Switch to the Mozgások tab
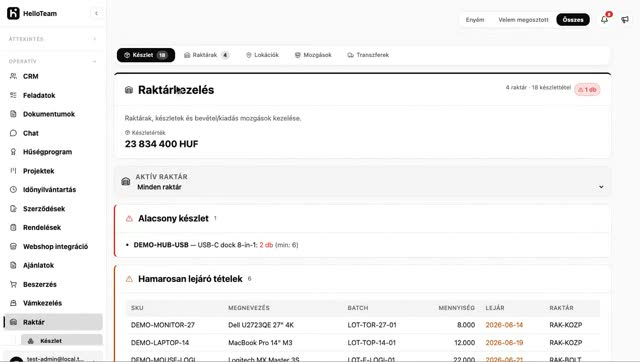The width and height of the screenshot is (640, 362). (313, 55)
